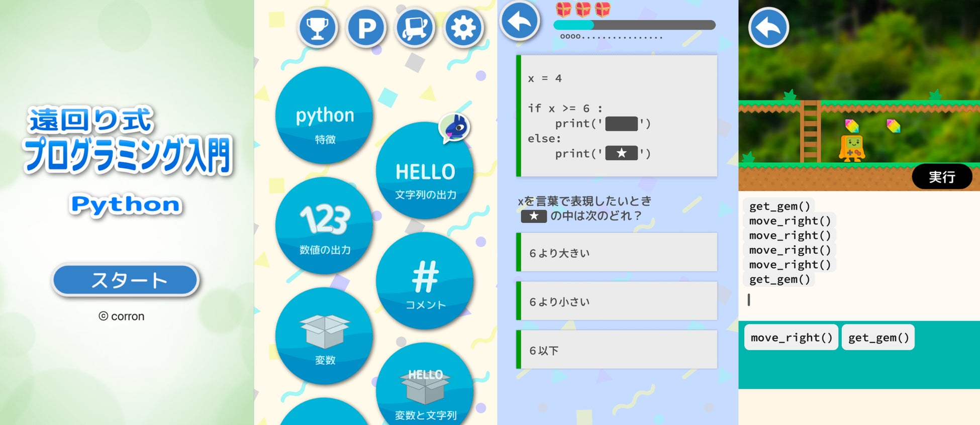Click the question text xを言葉で表現したいとき

(x=584, y=201)
